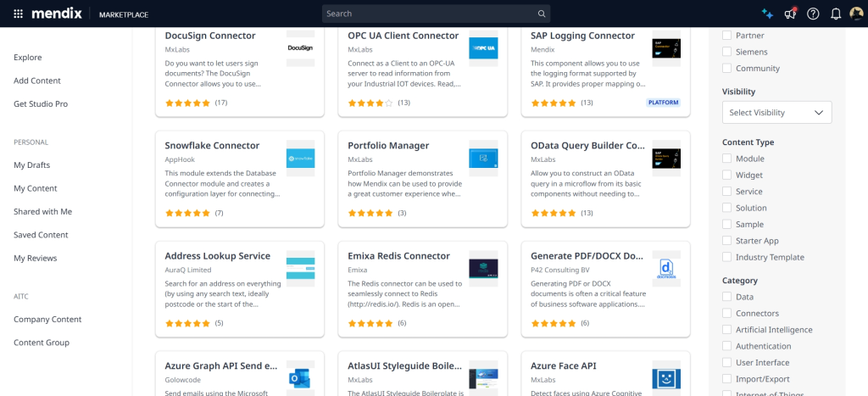Screen dimensions: 868x396
Task: Click the OPC UA Client star rating
Action: click(x=370, y=103)
